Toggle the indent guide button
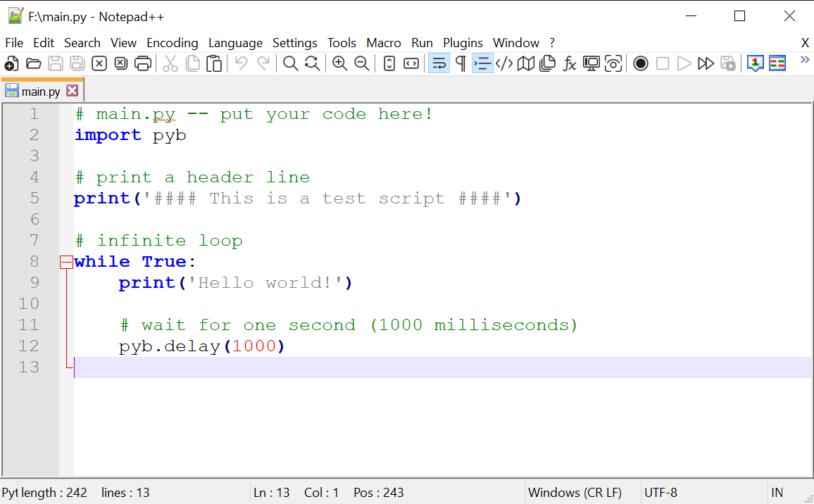This screenshot has height=504, width=814. pyautogui.click(x=482, y=64)
